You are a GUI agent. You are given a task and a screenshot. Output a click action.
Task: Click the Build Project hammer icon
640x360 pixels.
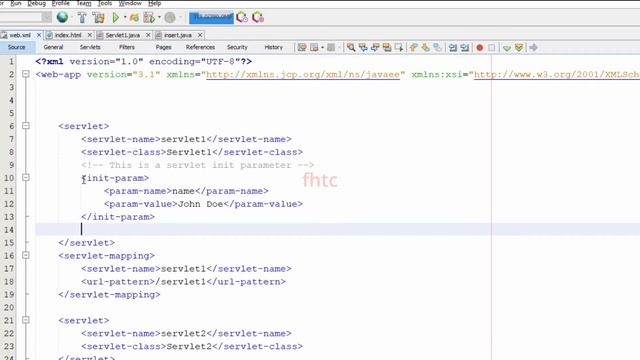tap(82, 18)
